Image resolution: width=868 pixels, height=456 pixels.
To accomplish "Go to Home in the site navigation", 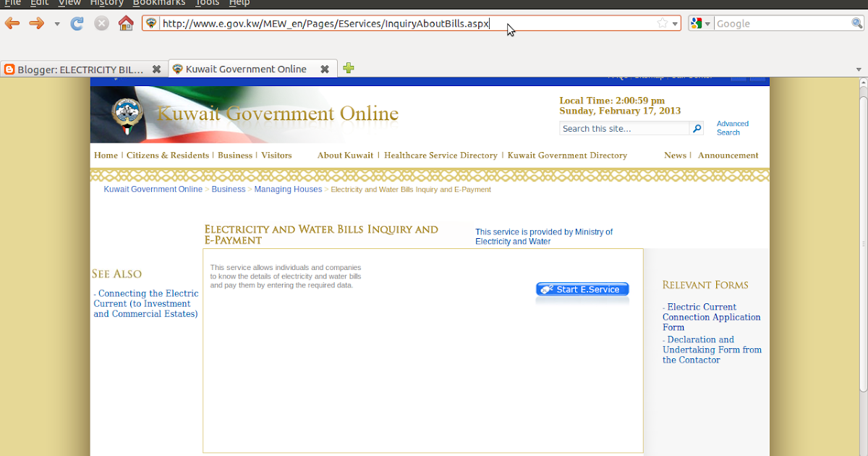I will (106, 155).
